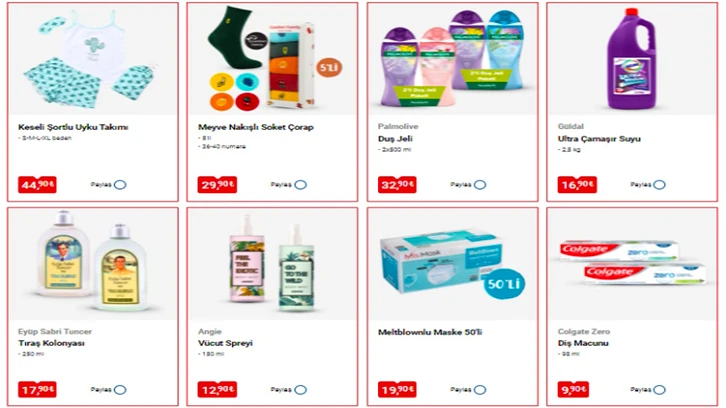Open the Keseli Şortlu Uyku Takımı product image
The image size is (726, 408).
[93, 60]
